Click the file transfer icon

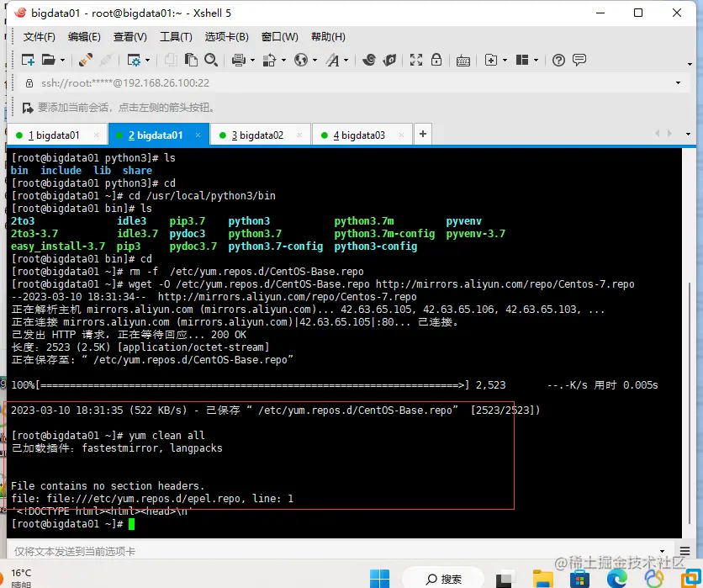269,60
